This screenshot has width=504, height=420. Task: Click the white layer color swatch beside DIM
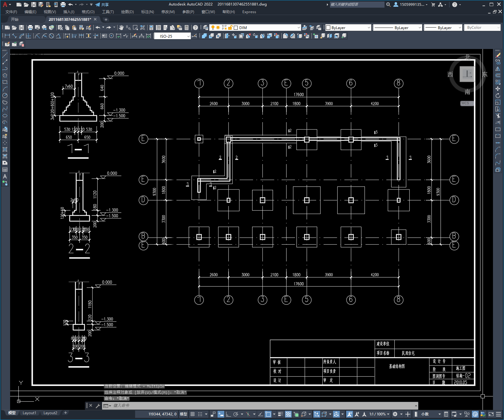pos(236,28)
